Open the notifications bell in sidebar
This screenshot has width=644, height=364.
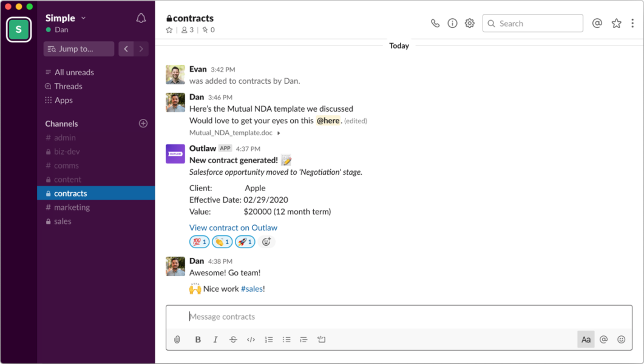(141, 18)
